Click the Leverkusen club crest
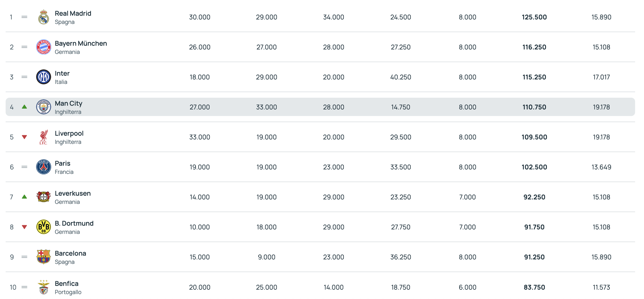 click(x=43, y=197)
